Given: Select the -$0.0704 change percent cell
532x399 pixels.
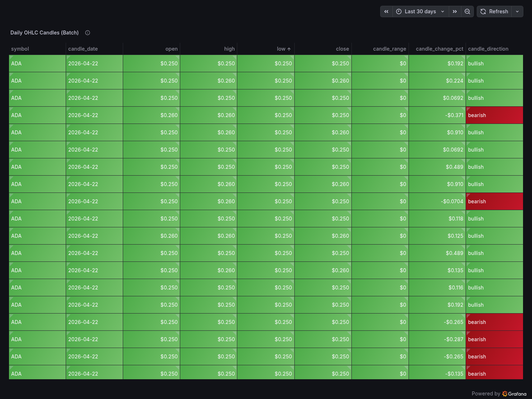Looking at the screenshot, I should tap(437, 201).
